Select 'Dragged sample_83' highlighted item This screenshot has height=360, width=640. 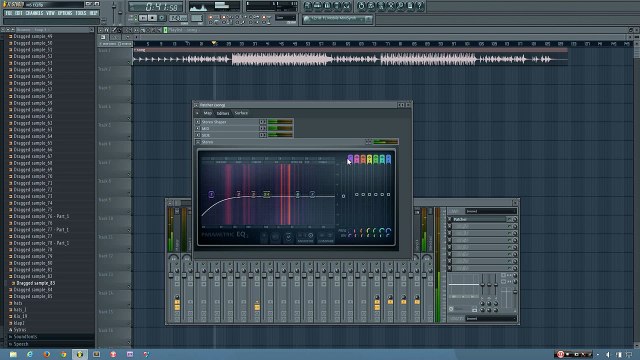point(35,283)
